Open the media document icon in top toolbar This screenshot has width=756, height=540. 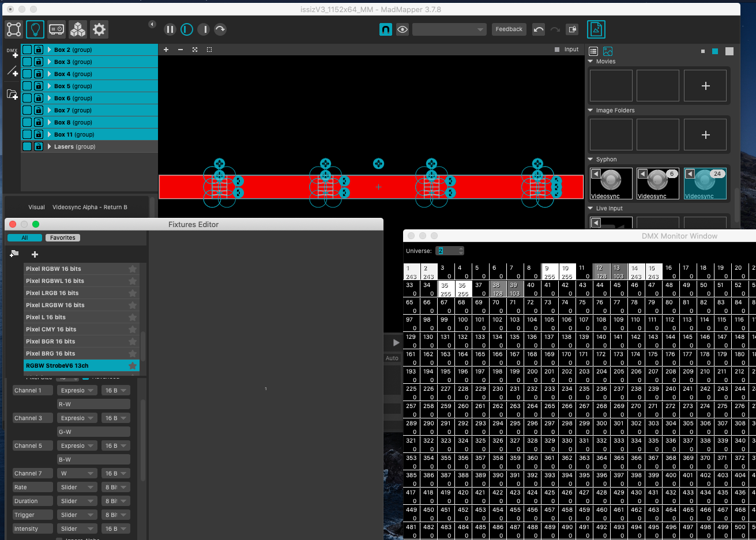tap(596, 29)
